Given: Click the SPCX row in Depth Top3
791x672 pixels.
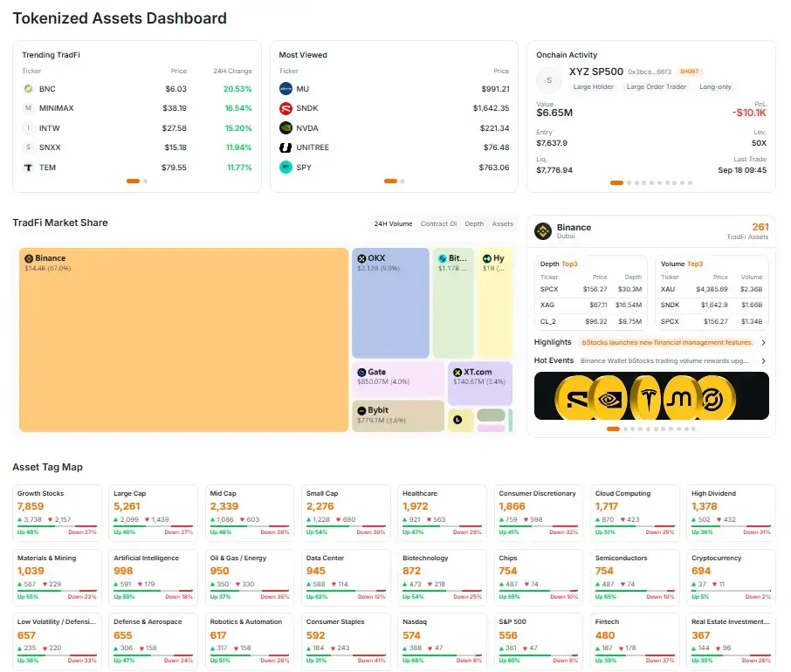Looking at the screenshot, I should (591, 290).
